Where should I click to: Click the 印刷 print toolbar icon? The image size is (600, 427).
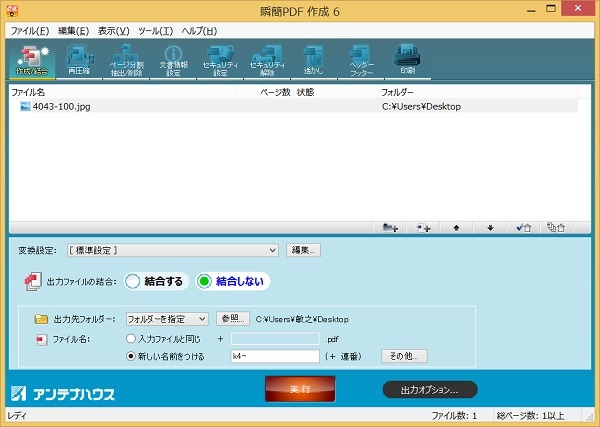[x=407, y=59]
